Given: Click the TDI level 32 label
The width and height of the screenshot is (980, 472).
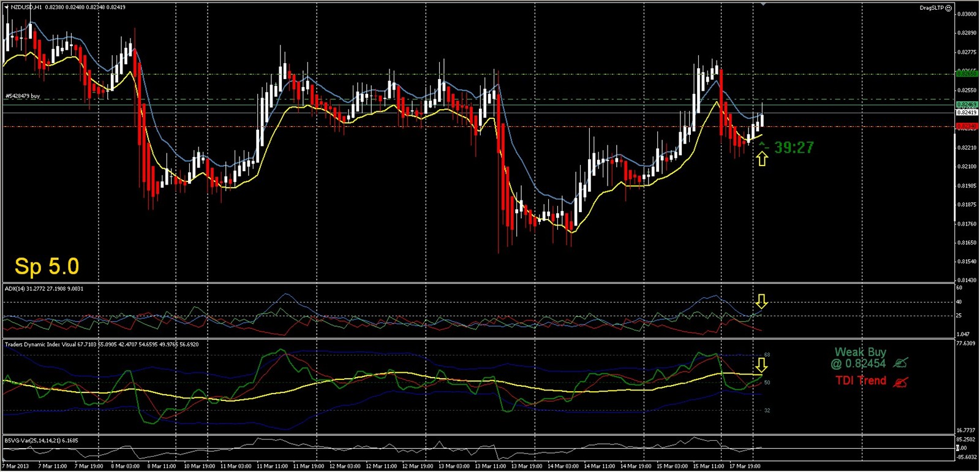Looking at the screenshot, I should coord(767,410).
